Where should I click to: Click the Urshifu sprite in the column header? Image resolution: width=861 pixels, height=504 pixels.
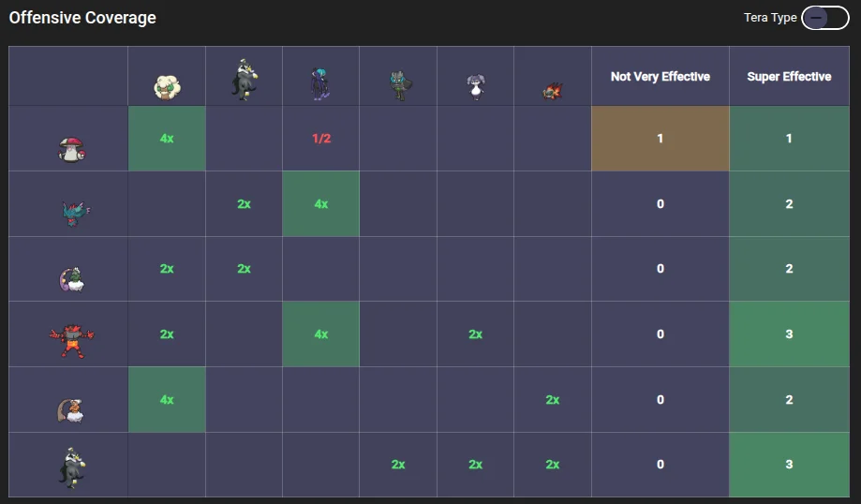pyautogui.click(x=244, y=80)
